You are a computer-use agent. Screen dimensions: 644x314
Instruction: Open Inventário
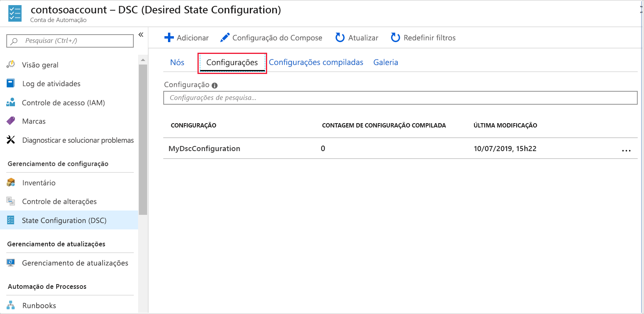[39, 183]
